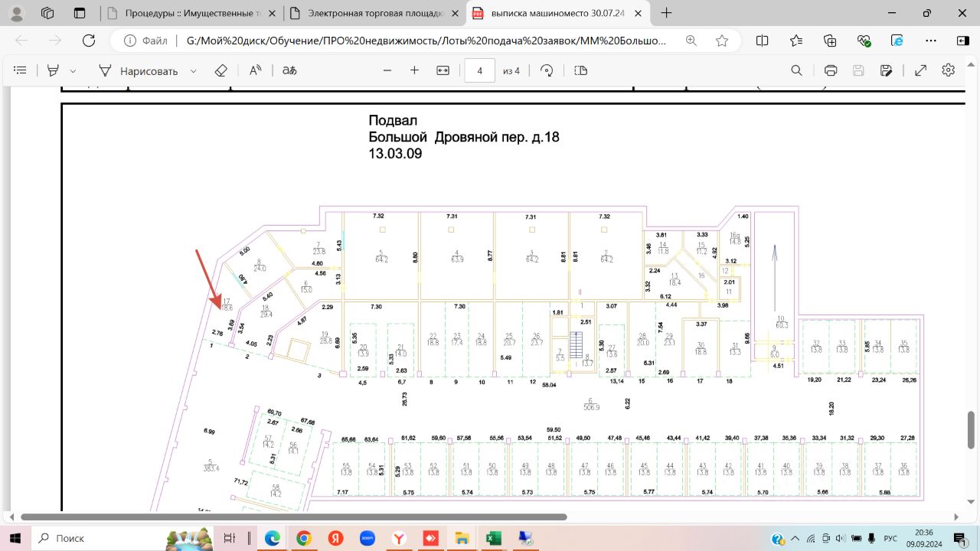
Task: Toggle Edge split screen
Action: coord(763,41)
